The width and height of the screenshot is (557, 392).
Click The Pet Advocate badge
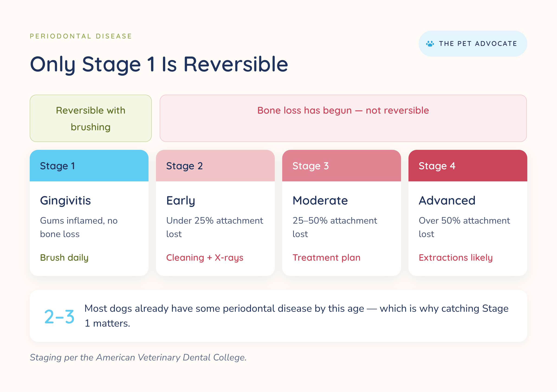click(x=473, y=44)
